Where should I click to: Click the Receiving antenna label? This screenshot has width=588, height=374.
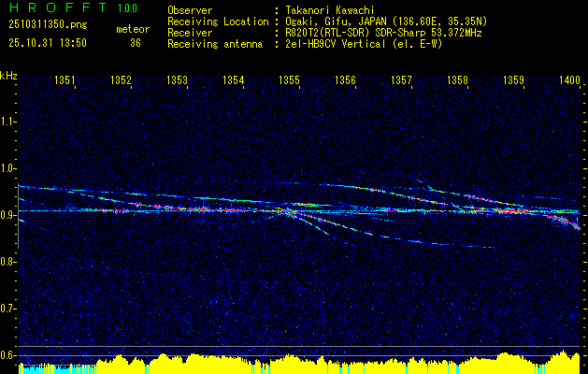[x=215, y=44]
